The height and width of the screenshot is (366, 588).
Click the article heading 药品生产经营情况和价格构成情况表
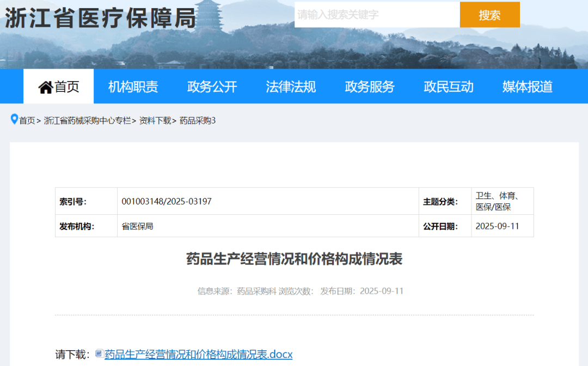[294, 259]
